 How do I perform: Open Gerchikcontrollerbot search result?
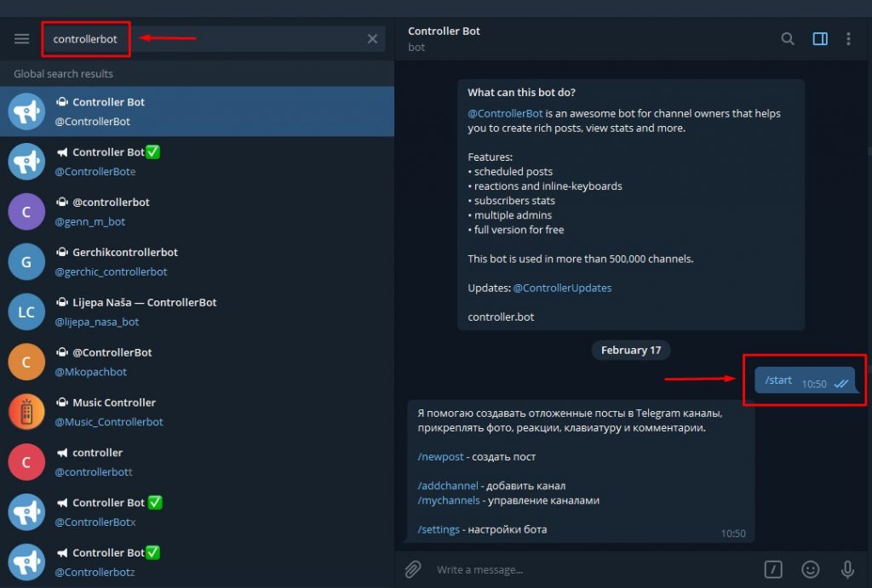pyautogui.click(x=197, y=261)
